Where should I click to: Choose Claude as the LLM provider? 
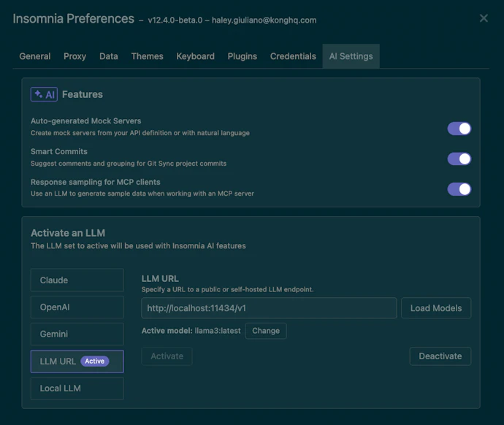pos(77,280)
